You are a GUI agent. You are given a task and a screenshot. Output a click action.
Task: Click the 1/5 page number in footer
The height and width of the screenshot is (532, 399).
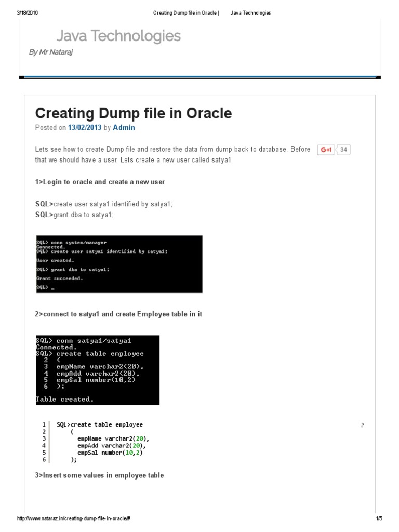coord(379,518)
